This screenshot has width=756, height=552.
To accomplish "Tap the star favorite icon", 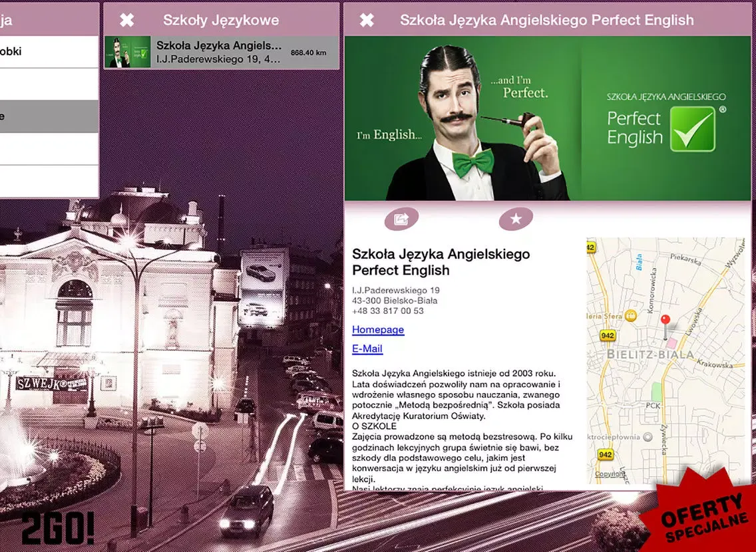I will [515, 219].
